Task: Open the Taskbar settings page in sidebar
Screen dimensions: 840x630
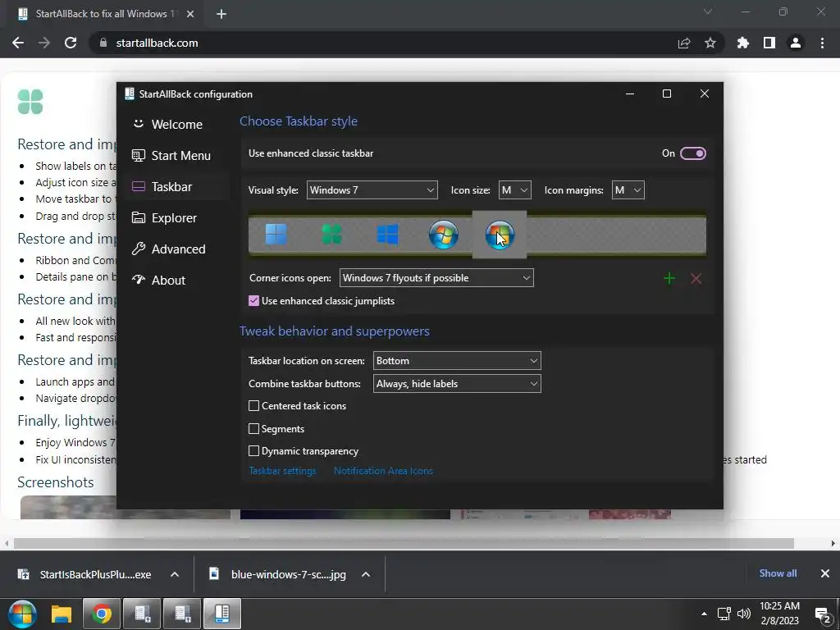Action: click(x=176, y=186)
